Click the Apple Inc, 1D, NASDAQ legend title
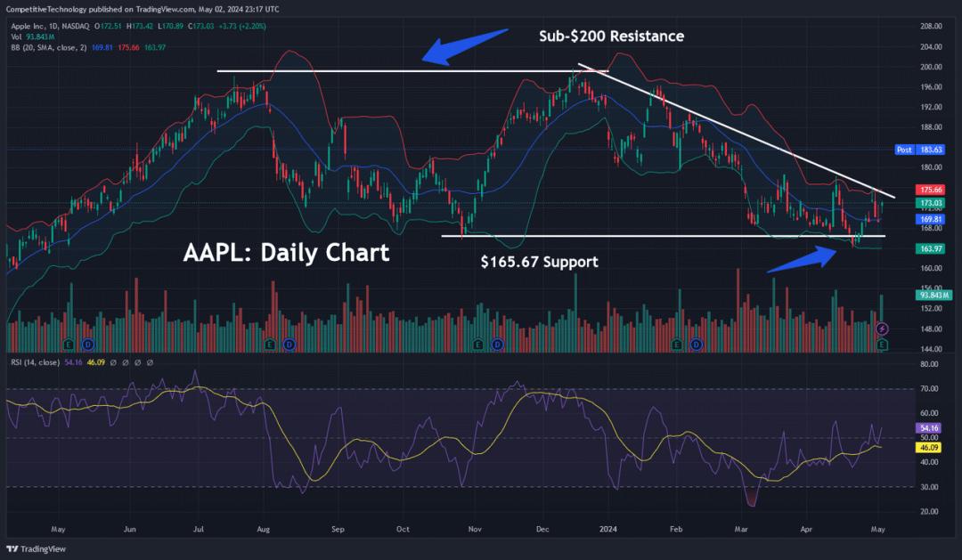 pyautogui.click(x=50, y=27)
